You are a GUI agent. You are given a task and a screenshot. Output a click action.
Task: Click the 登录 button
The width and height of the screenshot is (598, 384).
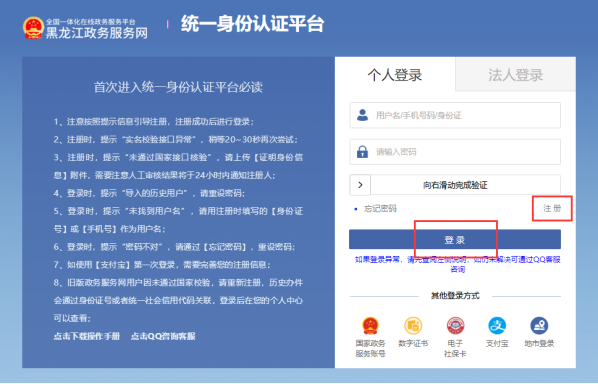455,239
